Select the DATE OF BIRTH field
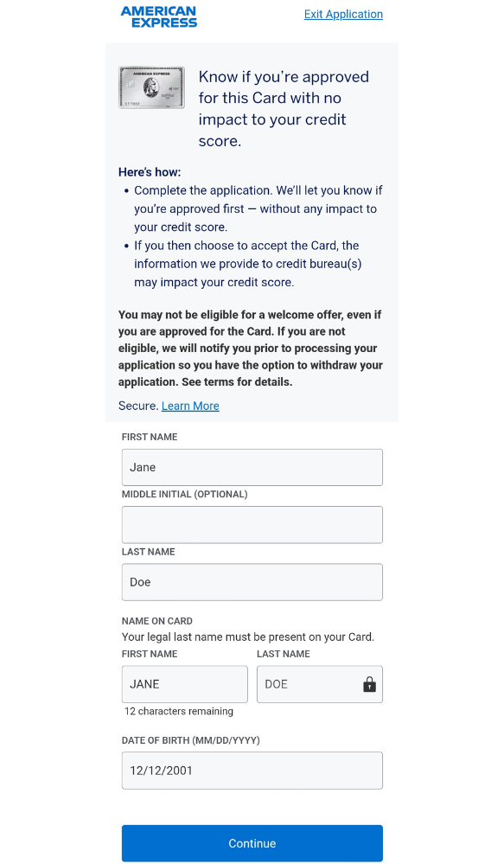This screenshot has width=504, height=864. pos(252,771)
